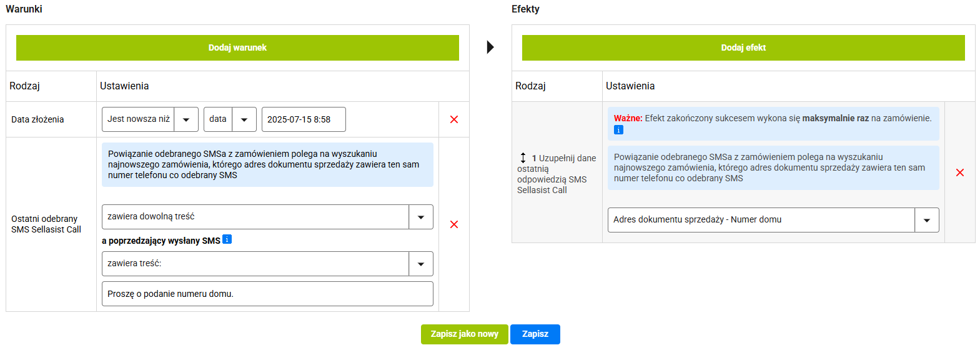This screenshot has height=350, width=980.
Task: Click the Dodaj efekt button
Action: point(743,47)
